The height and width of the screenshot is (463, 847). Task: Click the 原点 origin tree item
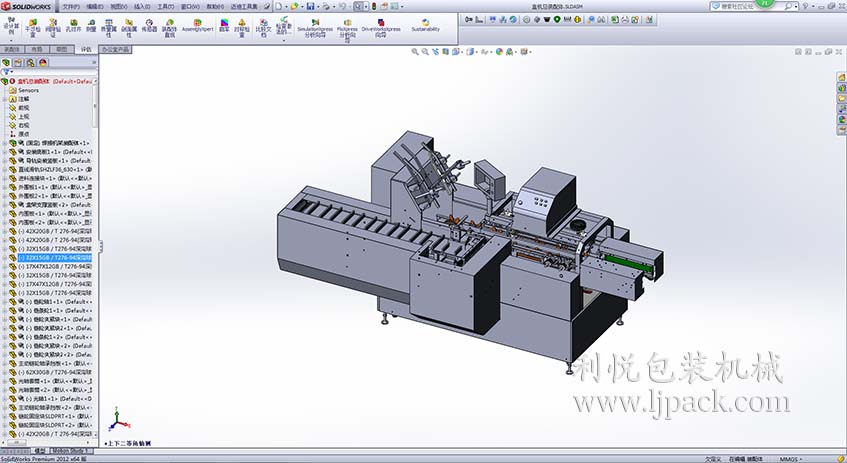tap(24, 134)
